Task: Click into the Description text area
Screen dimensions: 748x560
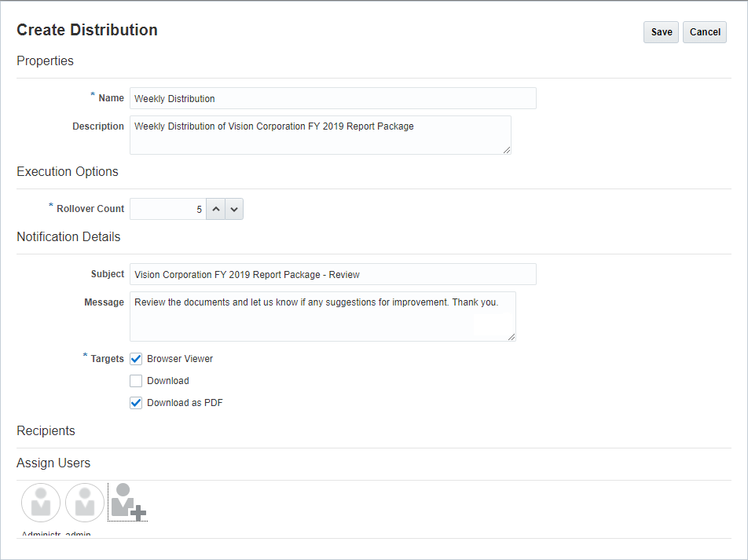Action: click(x=320, y=135)
